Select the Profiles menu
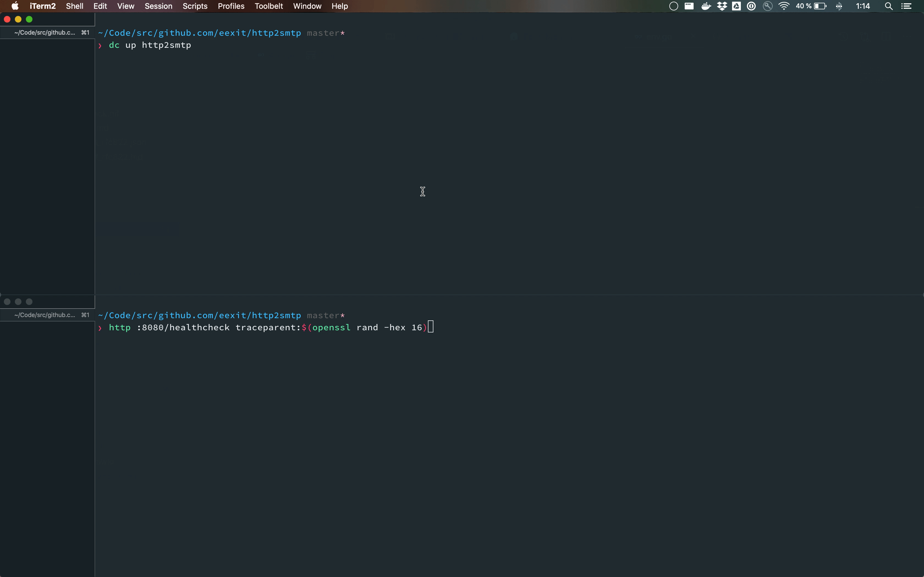This screenshot has height=577, width=924. (230, 6)
